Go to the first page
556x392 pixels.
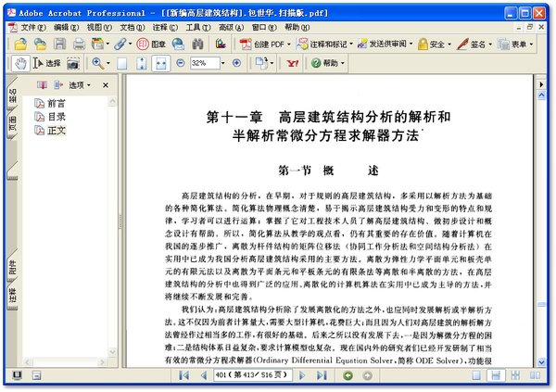tap(183, 375)
